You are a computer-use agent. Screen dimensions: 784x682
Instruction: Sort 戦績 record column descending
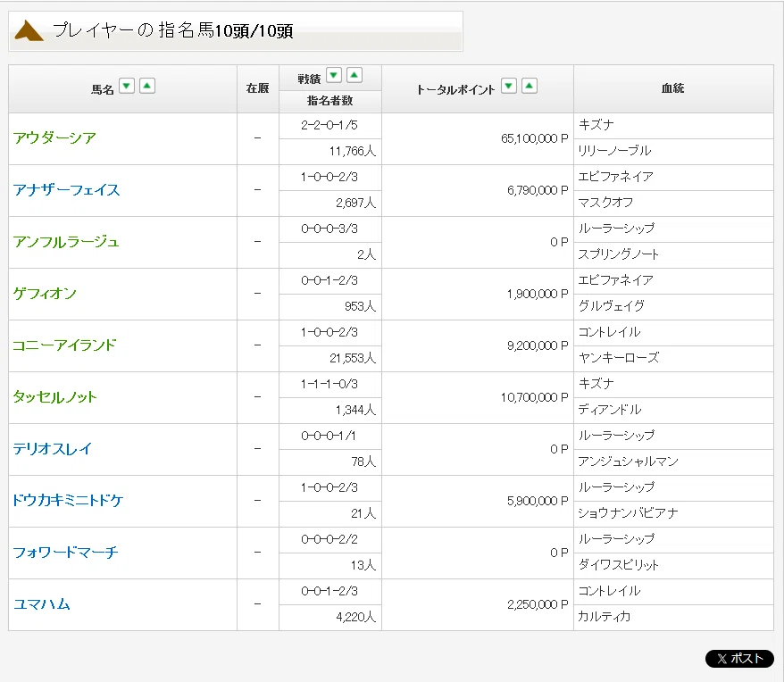coord(334,76)
